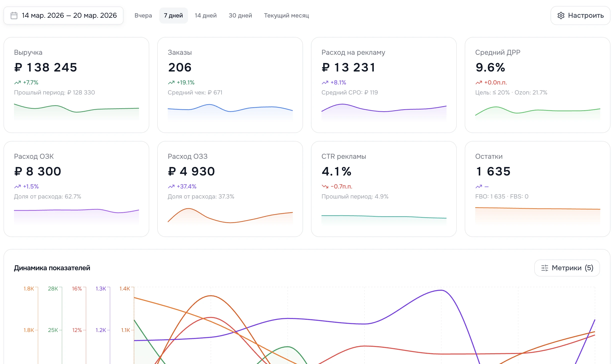Image resolution: width=612 pixels, height=364 pixels.
Task: Click the 206 orders value
Action: 180,67
